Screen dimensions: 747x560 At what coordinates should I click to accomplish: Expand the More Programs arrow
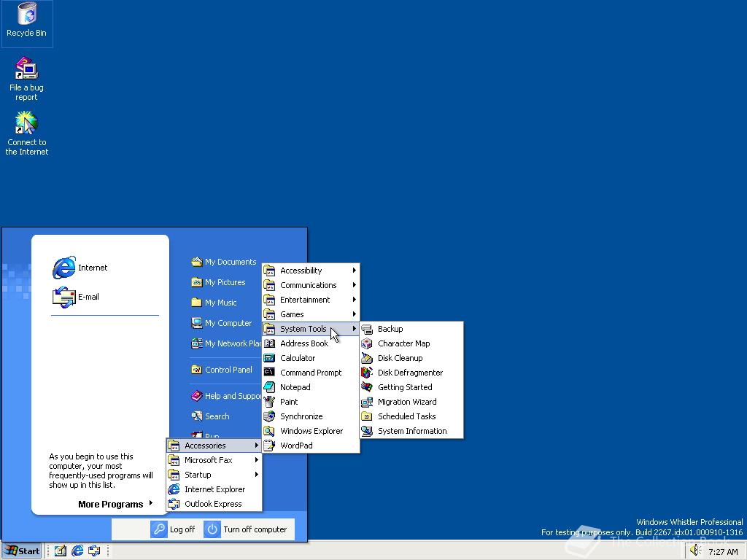tap(151, 503)
